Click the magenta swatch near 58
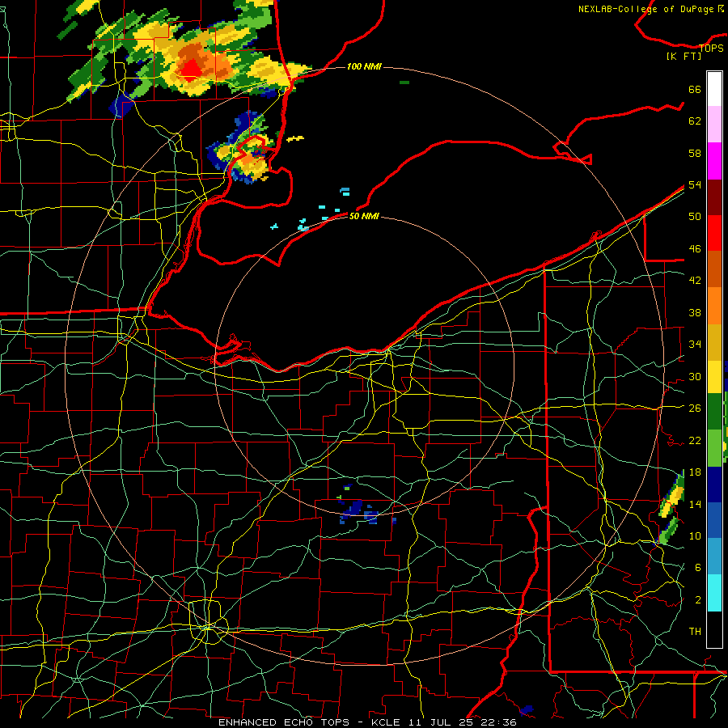Image resolution: width=728 pixels, height=728 pixels. [x=714, y=161]
